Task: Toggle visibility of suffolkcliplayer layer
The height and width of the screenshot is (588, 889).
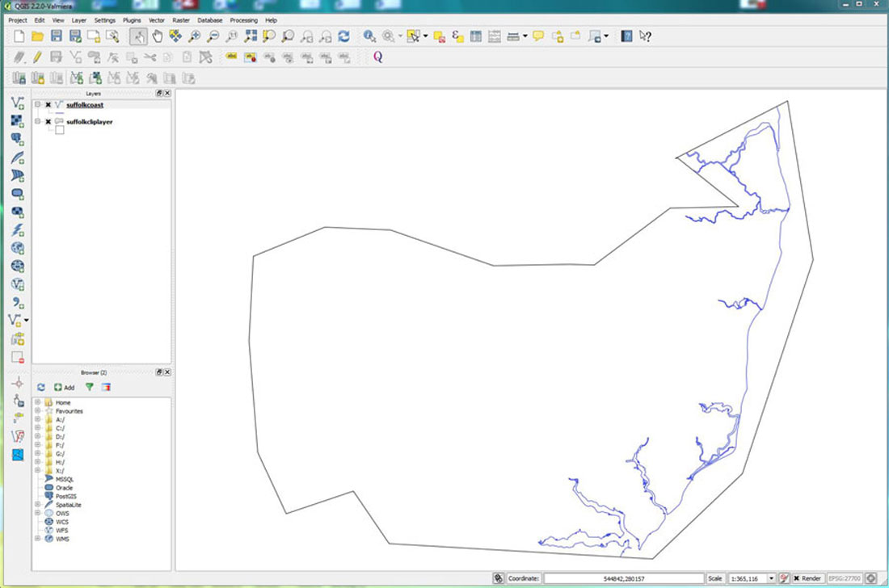Action: point(48,122)
